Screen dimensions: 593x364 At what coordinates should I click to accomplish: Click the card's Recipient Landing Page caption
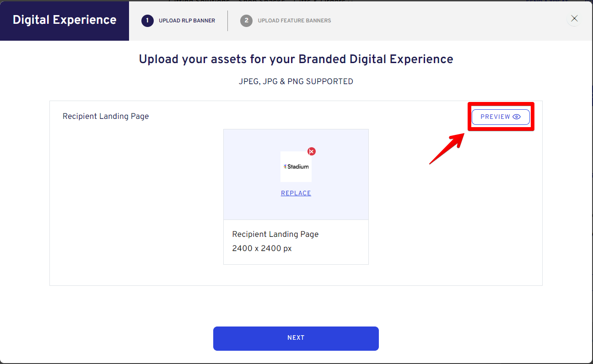[x=275, y=234]
